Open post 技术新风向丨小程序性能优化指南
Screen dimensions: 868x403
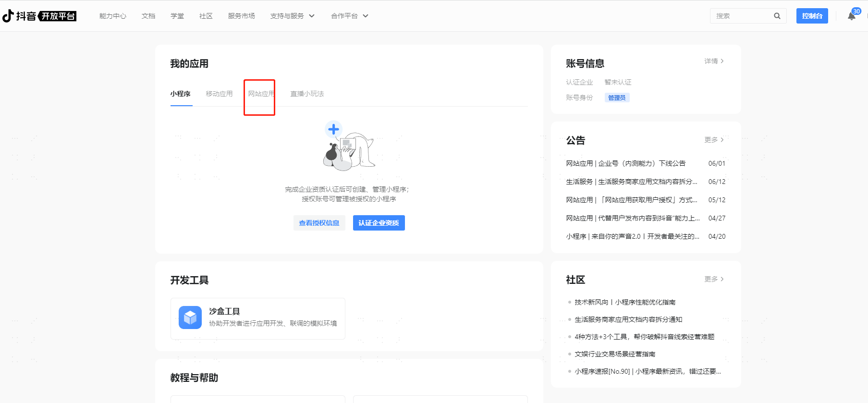point(625,302)
